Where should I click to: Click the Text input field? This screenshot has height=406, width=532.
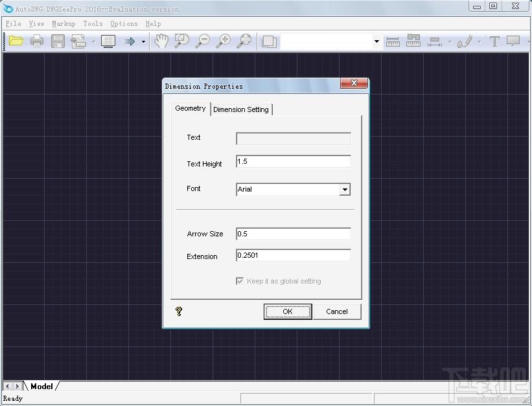pos(294,139)
